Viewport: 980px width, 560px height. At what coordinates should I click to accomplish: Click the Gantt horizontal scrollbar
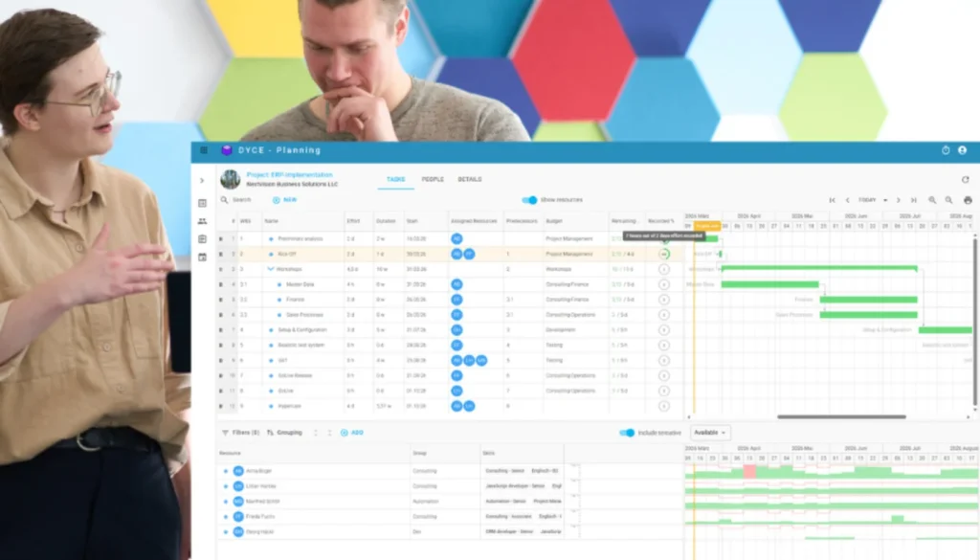[841, 416]
